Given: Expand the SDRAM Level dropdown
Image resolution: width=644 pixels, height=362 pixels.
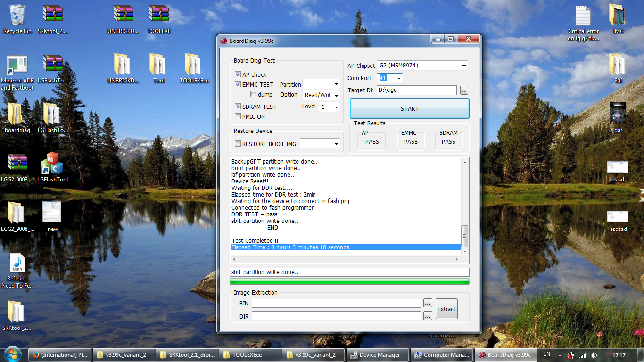Looking at the screenshot, I should [336, 107].
